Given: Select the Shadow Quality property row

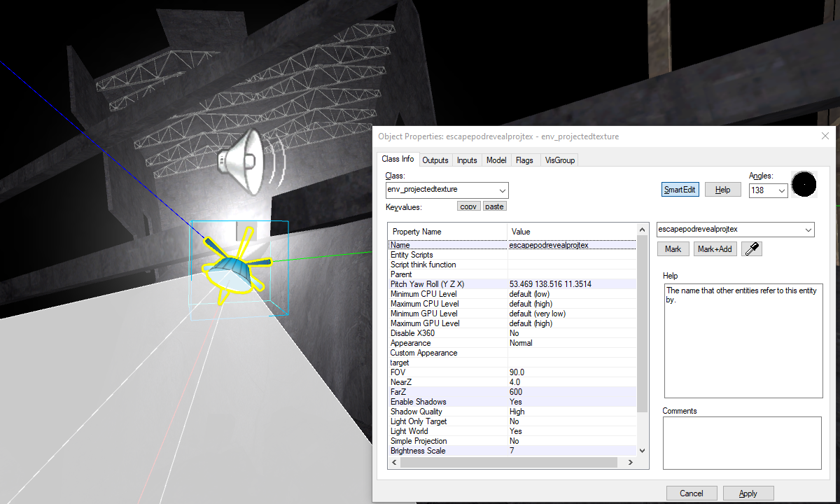Looking at the screenshot, I should pos(512,412).
